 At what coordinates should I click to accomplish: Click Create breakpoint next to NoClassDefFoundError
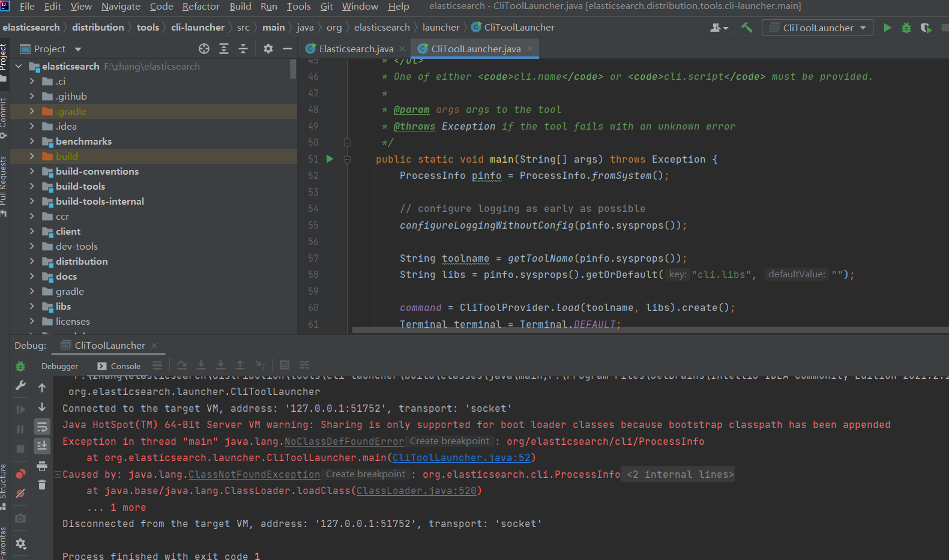tap(450, 441)
